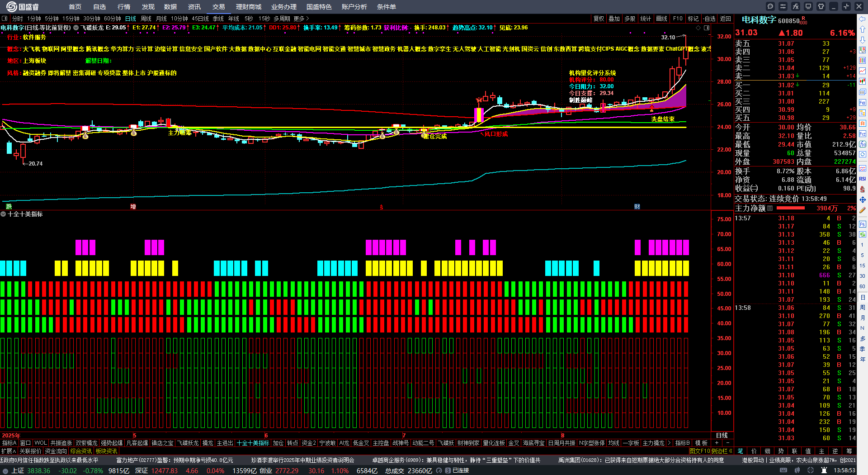Open the f(x) formula icon in right sidebar
868x475 pixels.
[x=863, y=144]
